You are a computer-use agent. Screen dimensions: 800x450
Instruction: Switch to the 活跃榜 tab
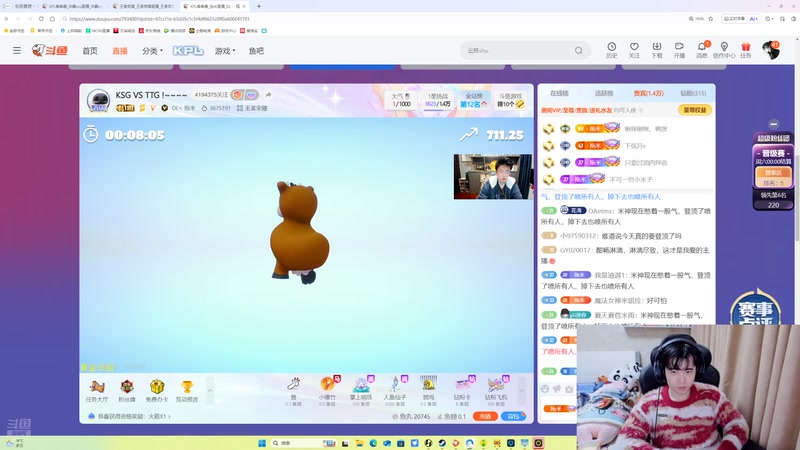tap(604, 93)
